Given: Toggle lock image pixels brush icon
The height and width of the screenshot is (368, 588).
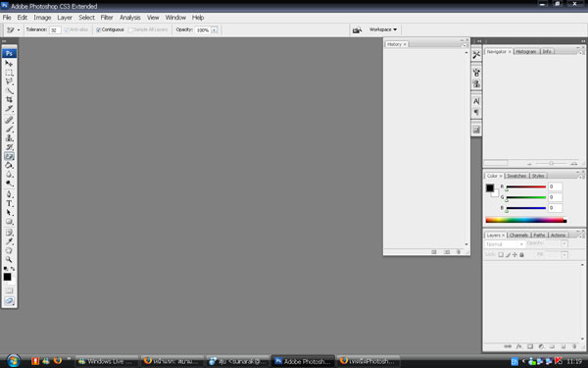Looking at the screenshot, I should (x=508, y=254).
